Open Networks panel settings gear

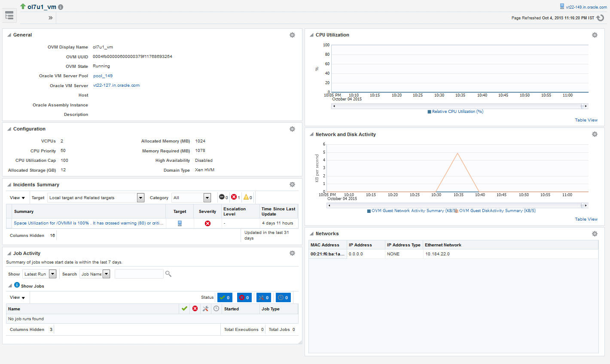[x=595, y=234]
